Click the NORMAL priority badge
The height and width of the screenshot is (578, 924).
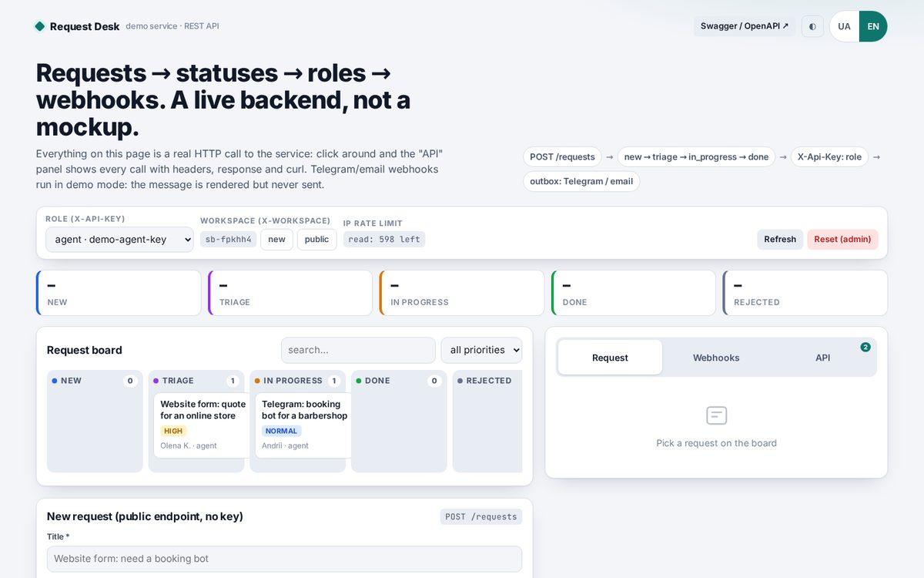coord(281,431)
